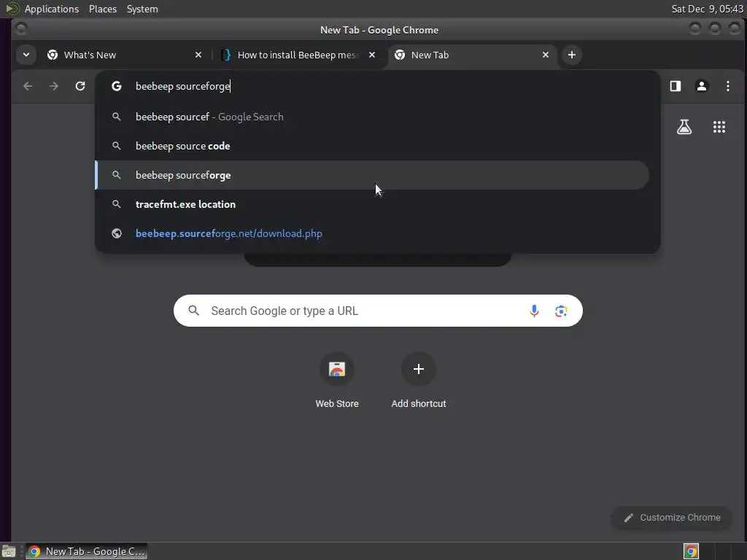Click the globe icon beside the download.php suggestion
747x560 pixels.
116,233
